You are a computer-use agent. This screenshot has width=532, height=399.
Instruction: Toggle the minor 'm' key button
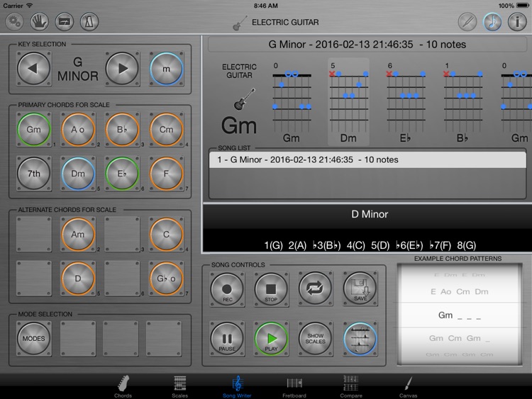coord(166,69)
